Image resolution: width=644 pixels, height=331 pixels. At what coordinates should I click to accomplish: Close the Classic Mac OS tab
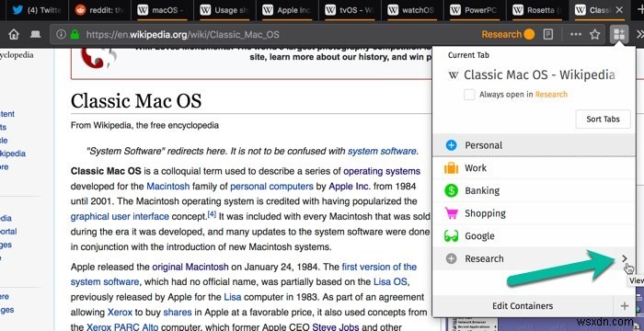point(619,10)
